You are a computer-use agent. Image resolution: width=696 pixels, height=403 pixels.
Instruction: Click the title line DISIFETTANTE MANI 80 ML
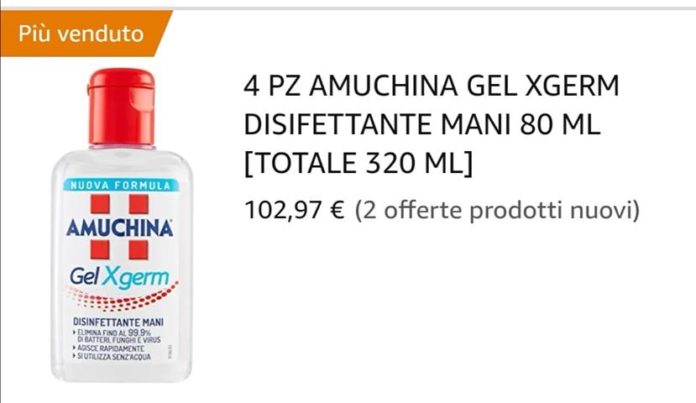[x=422, y=124]
